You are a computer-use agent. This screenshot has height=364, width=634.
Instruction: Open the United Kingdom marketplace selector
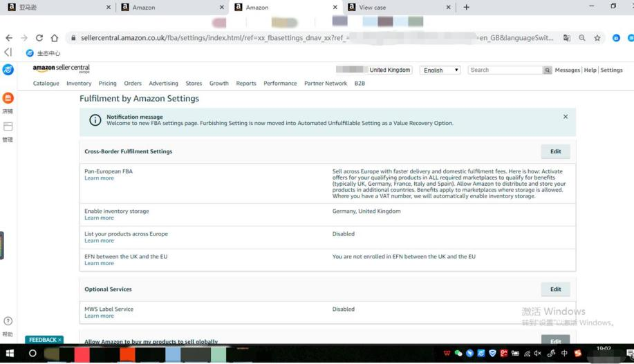pyautogui.click(x=389, y=70)
